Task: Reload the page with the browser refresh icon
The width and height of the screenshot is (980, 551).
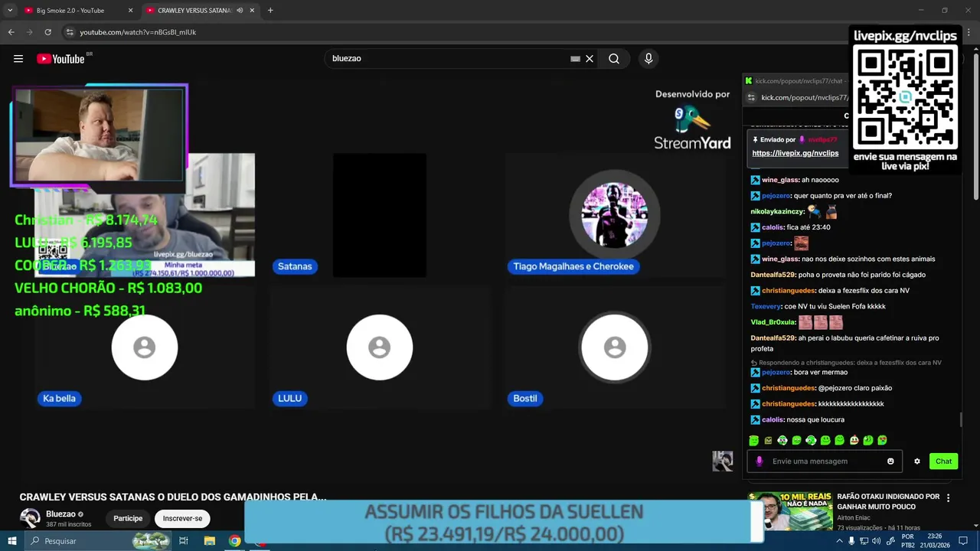Action: tap(47, 32)
